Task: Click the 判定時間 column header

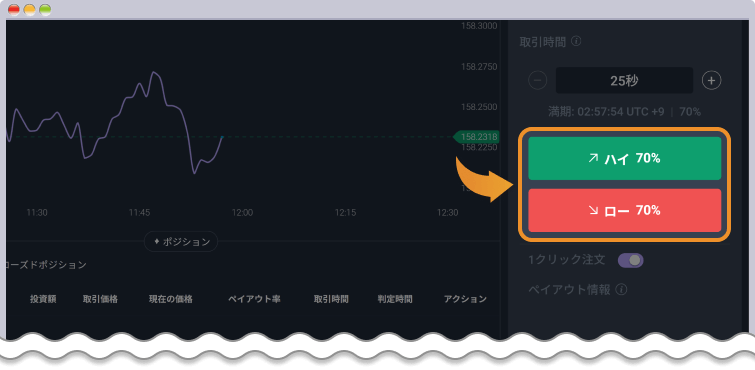Action: 395,299
